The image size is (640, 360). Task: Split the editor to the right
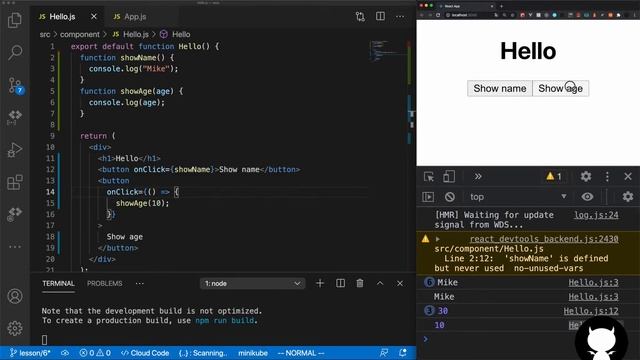380,16
